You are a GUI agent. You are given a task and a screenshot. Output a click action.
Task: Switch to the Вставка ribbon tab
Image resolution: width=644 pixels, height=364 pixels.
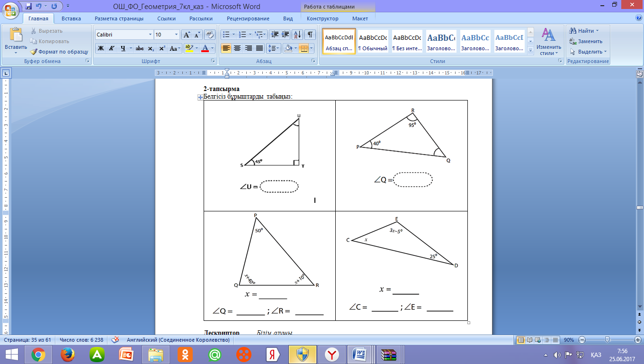click(71, 18)
